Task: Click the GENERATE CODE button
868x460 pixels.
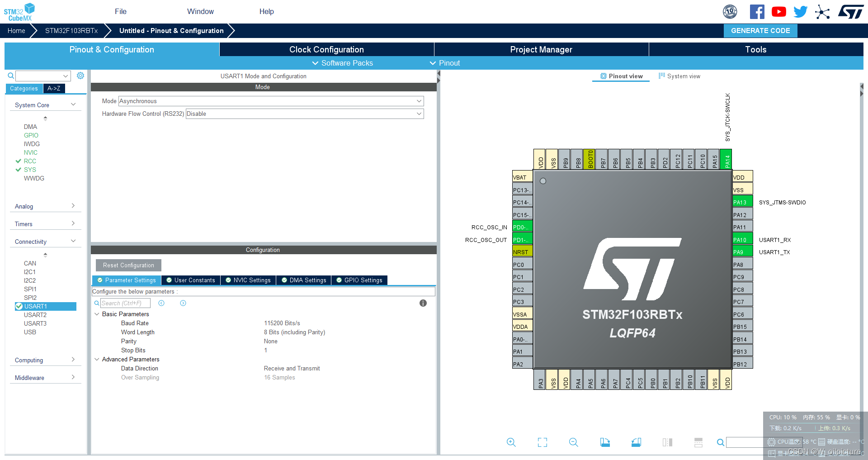Action: [x=760, y=31]
